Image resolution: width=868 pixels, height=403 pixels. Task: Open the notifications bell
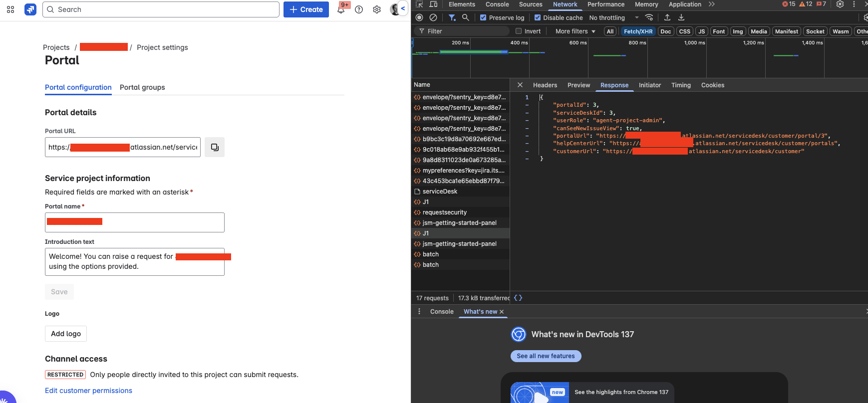[341, 9]
